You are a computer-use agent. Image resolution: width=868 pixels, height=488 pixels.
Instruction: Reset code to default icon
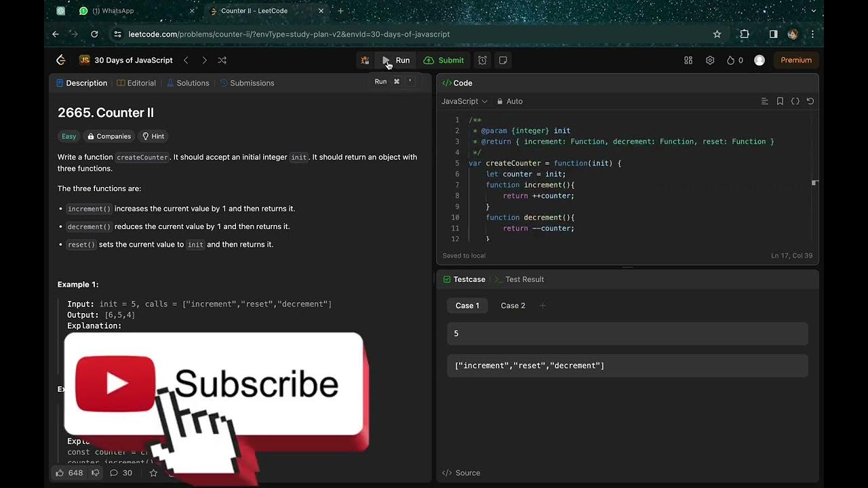pyautogui.click(x=810, y=101)
